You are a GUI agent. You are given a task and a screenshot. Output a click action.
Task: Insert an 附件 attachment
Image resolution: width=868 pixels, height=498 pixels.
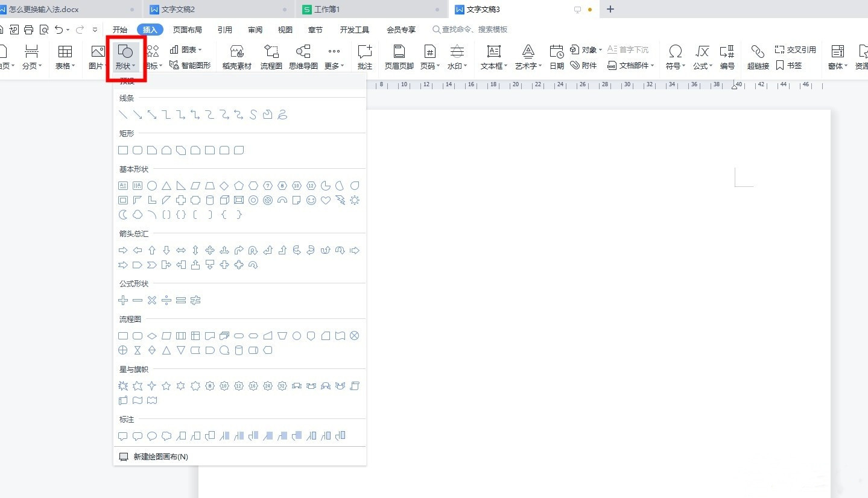point(584,65)
